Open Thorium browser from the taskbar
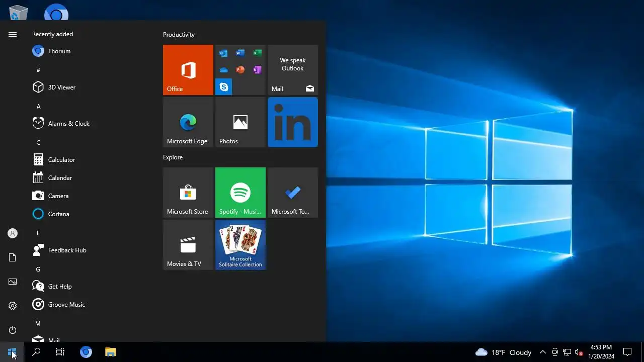Screen dimensions: 644x362 click(86, 352)
